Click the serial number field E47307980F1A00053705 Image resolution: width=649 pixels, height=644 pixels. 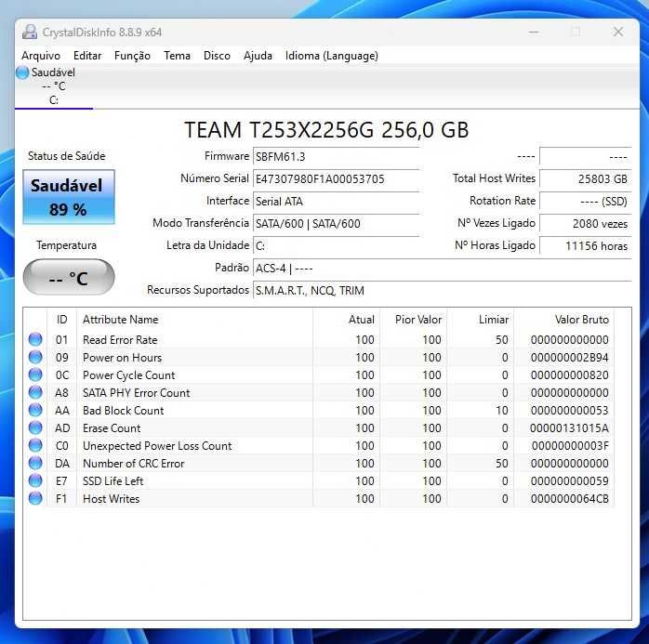(x=336, y=179)
